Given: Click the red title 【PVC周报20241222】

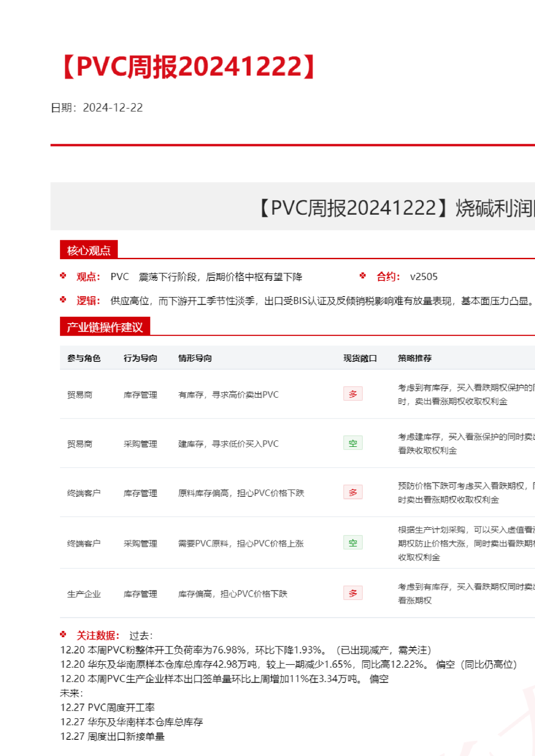Looking at the screenshot, I should 189,67.
